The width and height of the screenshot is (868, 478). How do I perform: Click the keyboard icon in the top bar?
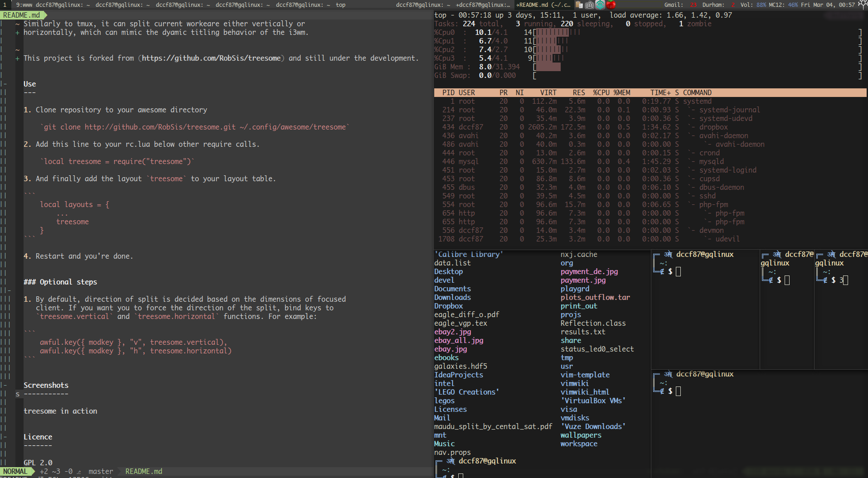click(x=590, y=5)
